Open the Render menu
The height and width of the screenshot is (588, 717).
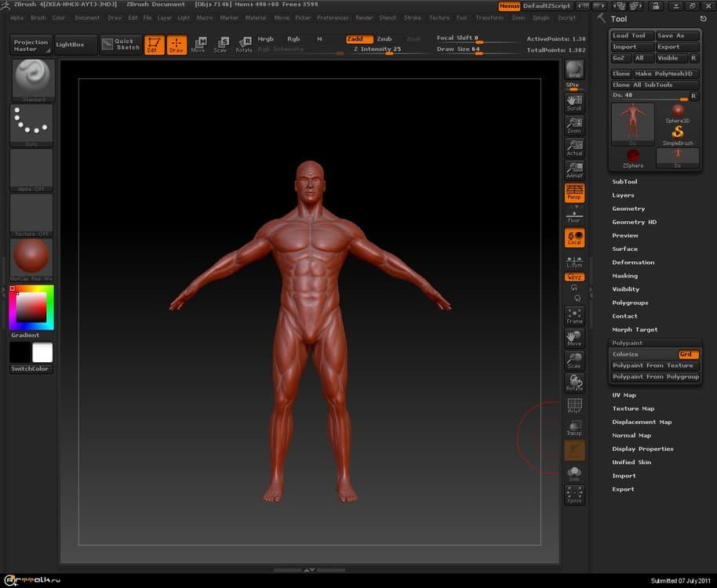pyautogui.click(x=364, y=17)
